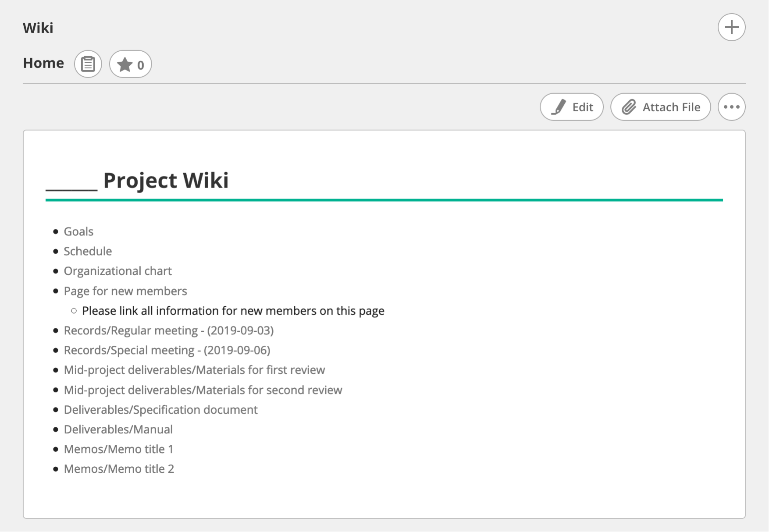Open Records/Regular meeting 2019-09-03 link

point(168,330)
